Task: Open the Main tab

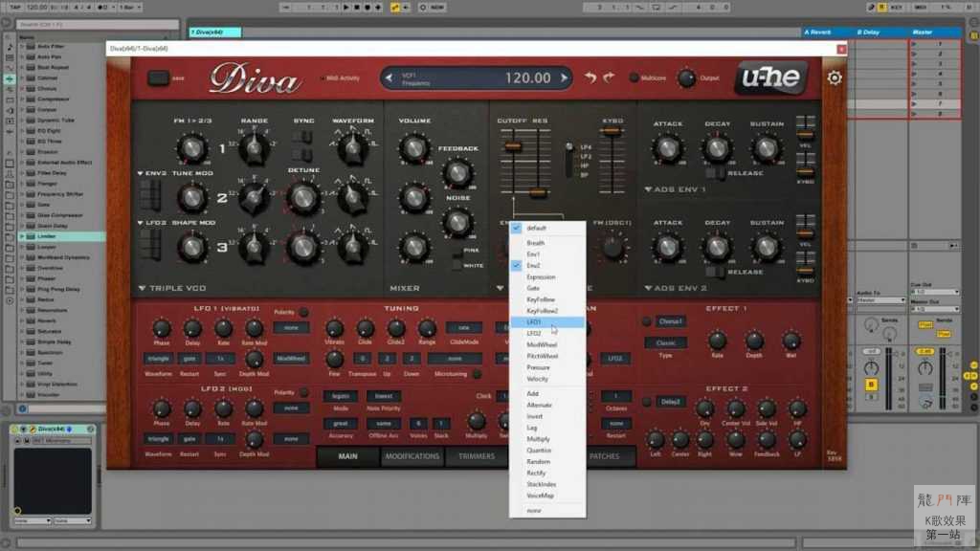Action: tap(348, 456)
